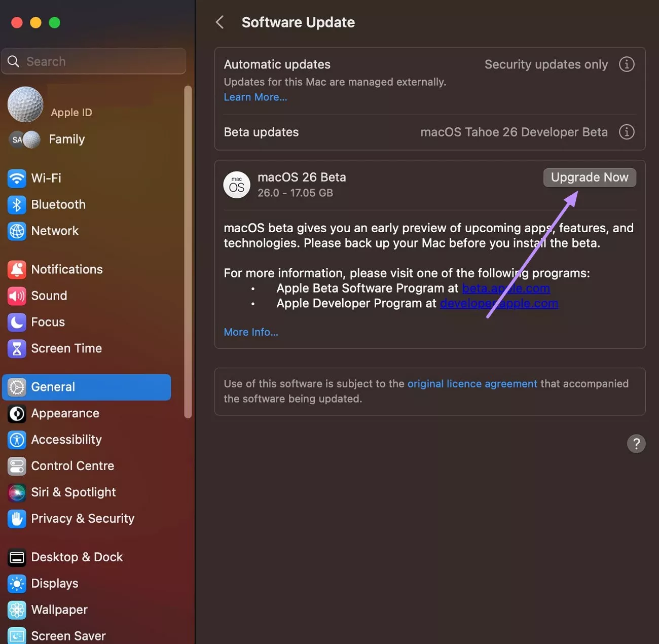Click the Siri & Spotlight icon

pos(17,492)
